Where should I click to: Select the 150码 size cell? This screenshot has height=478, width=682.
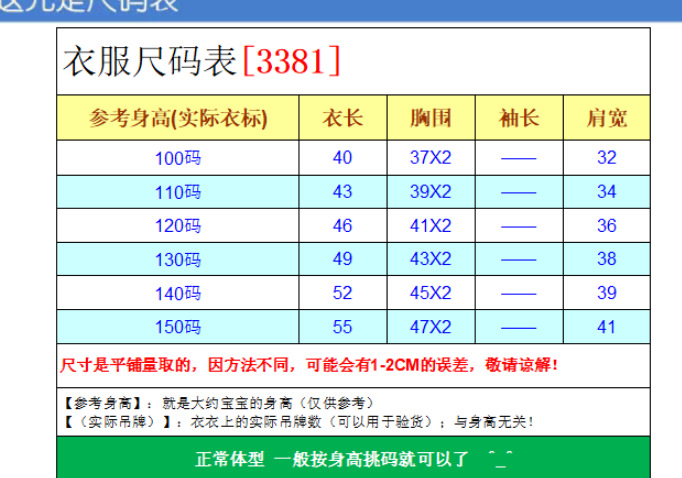click(178, 327)
